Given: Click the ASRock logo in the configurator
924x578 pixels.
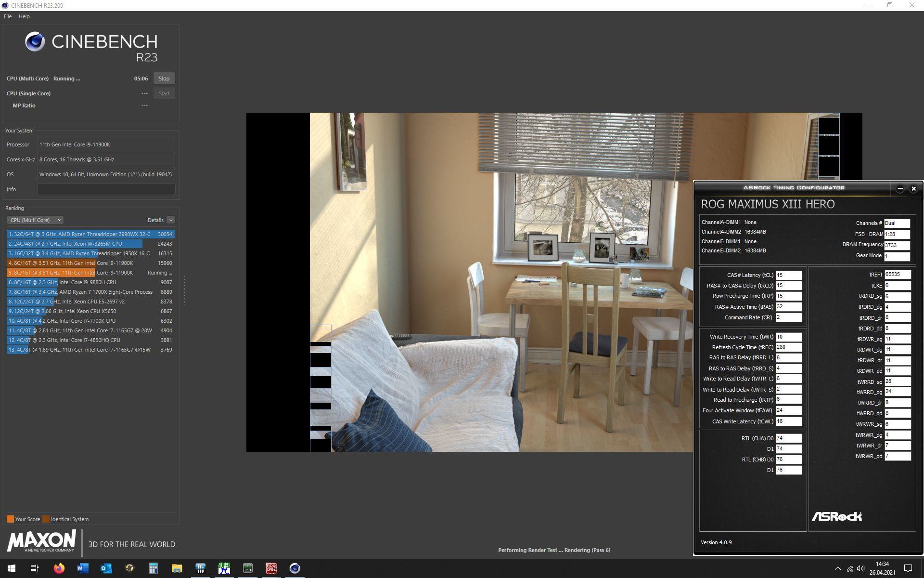Looking at the screenshot, I should (836, 516).
